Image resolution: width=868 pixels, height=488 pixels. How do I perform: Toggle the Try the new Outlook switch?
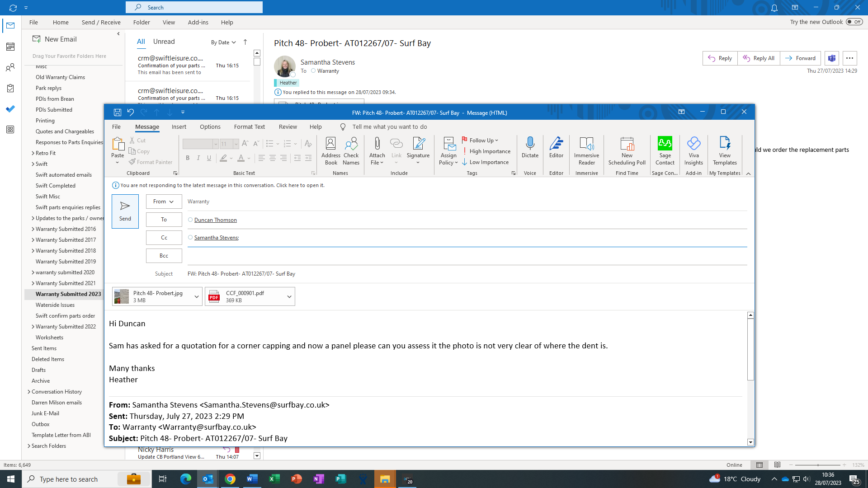click(x=854, y=22)
